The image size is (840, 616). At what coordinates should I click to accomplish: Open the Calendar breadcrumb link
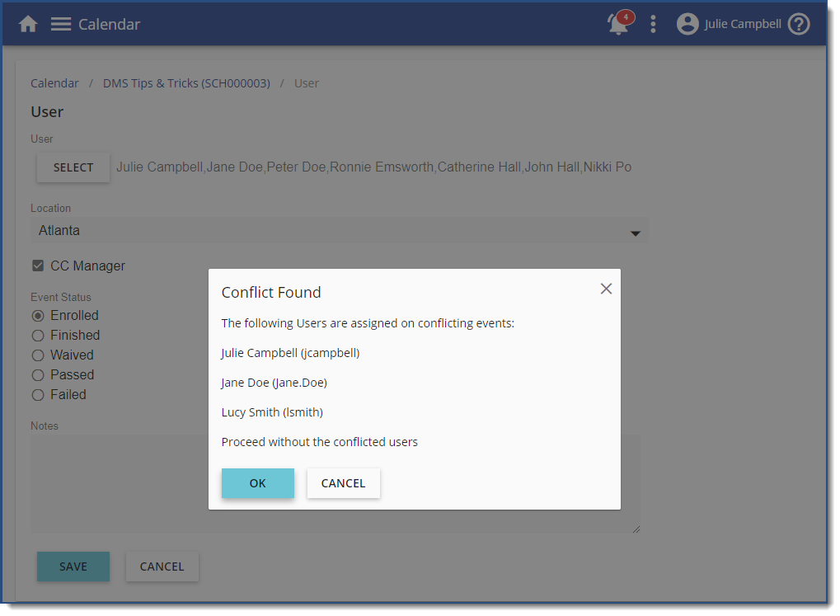tap(54, 83)
